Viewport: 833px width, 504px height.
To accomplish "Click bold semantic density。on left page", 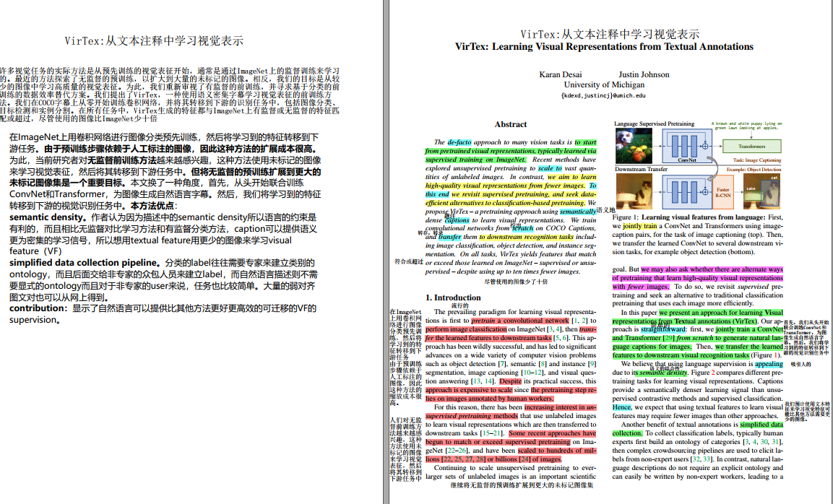I will pos(48,217).
